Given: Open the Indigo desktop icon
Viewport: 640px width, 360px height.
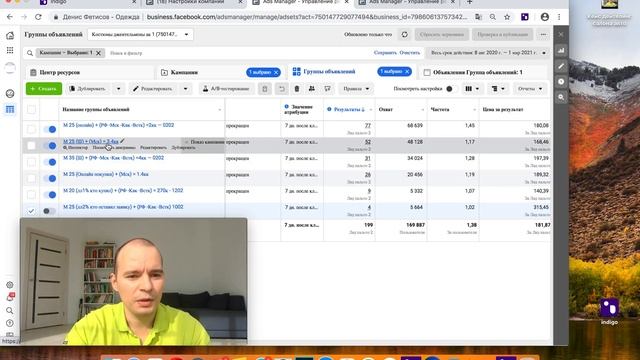Looking at the screenshot, I should click(609, 311).
